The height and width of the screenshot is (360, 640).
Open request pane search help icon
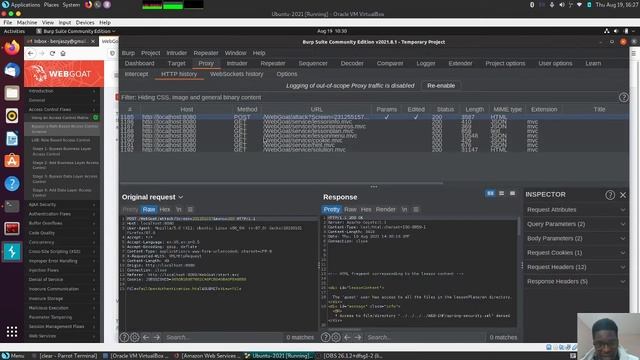click(x=124, y=337)
